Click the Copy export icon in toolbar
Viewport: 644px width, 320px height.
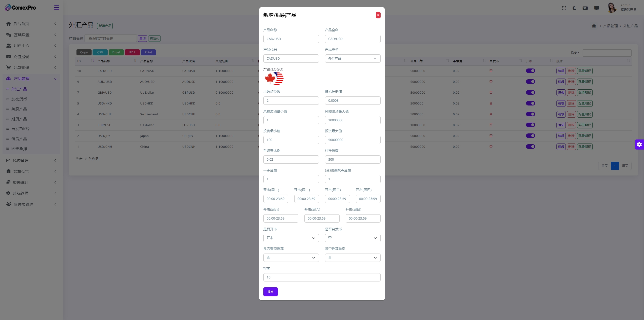84,52
